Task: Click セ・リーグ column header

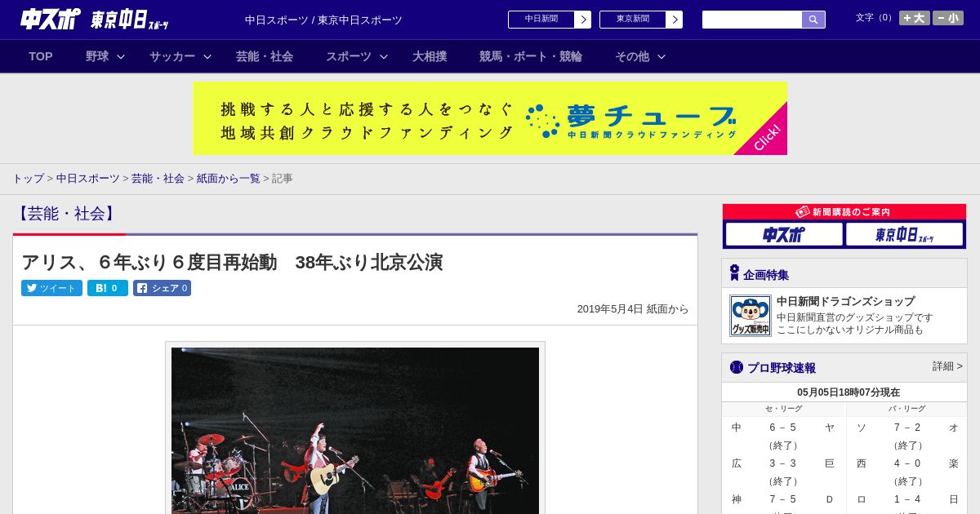Action: click(783, 409)
